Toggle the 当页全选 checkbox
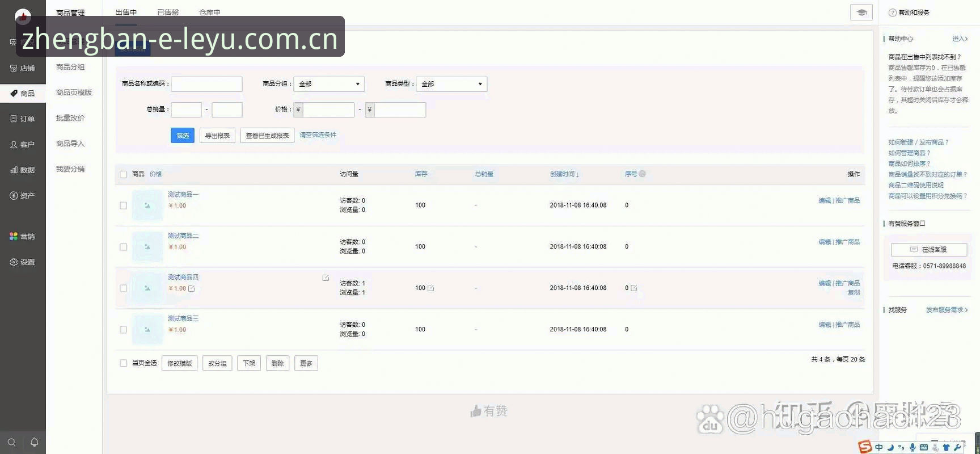The height and width of the screenshot is (454, 980). (x=124, y=363)
